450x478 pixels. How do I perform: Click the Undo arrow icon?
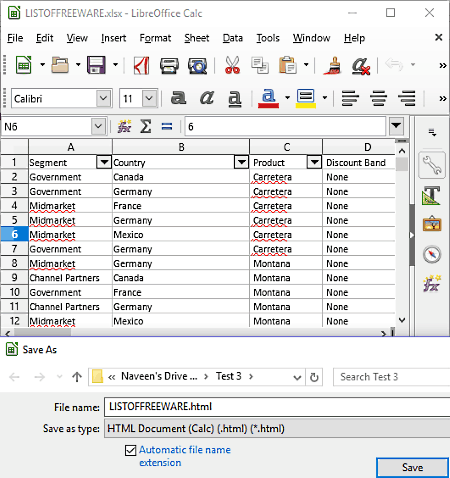pos(395,64)
